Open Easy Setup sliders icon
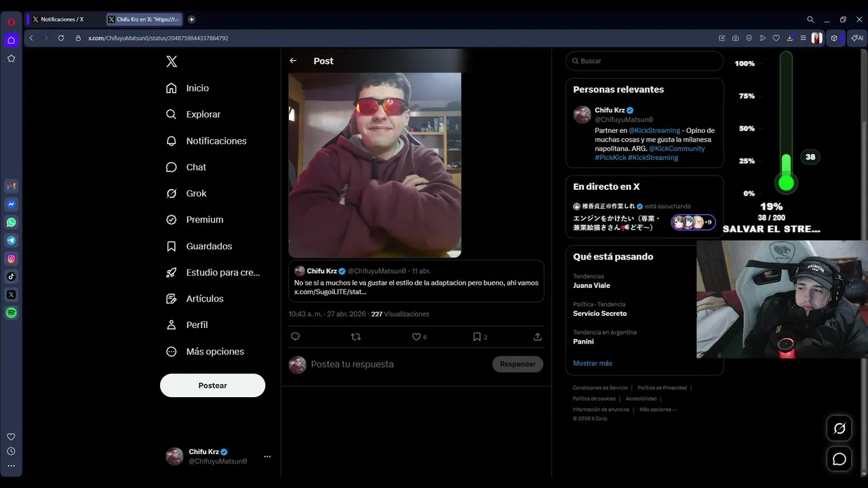 [803, 38]
